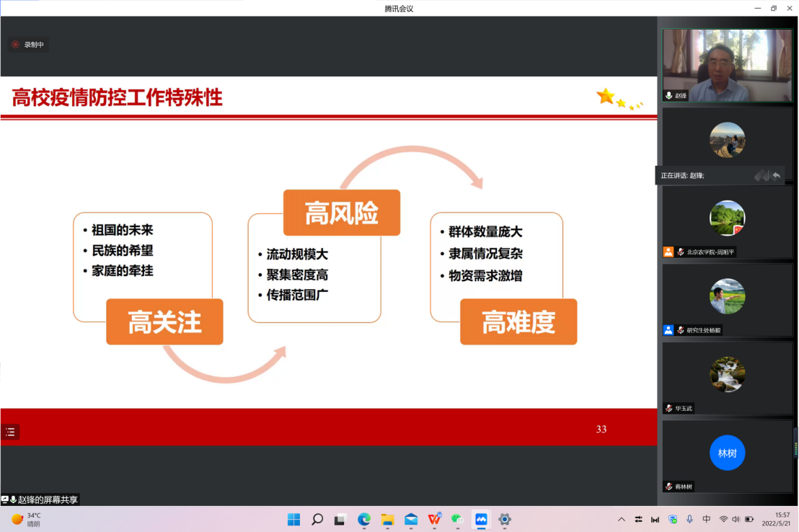The image size is (799, 532).
Task: Click the muted microphone icon for 蒋林树
Action: click(x=669, y=487)
